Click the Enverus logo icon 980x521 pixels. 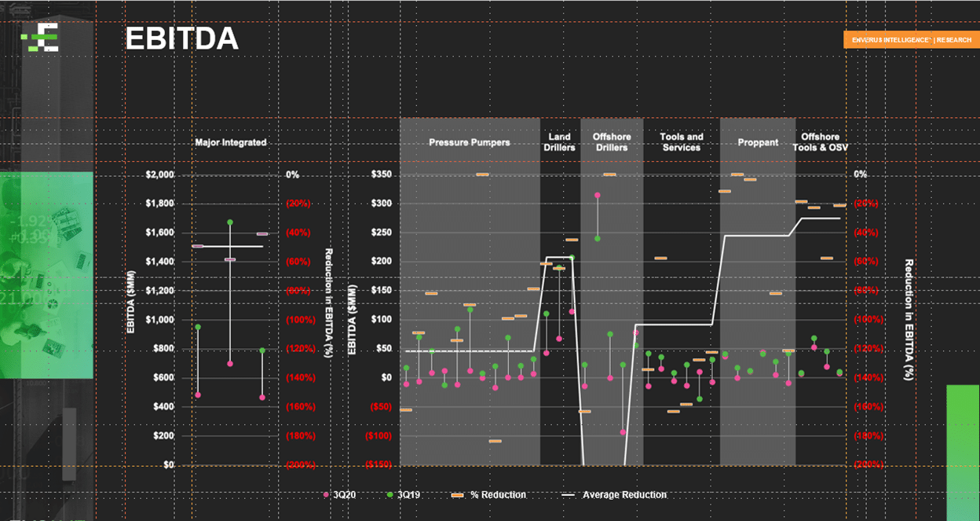[40, 37]
